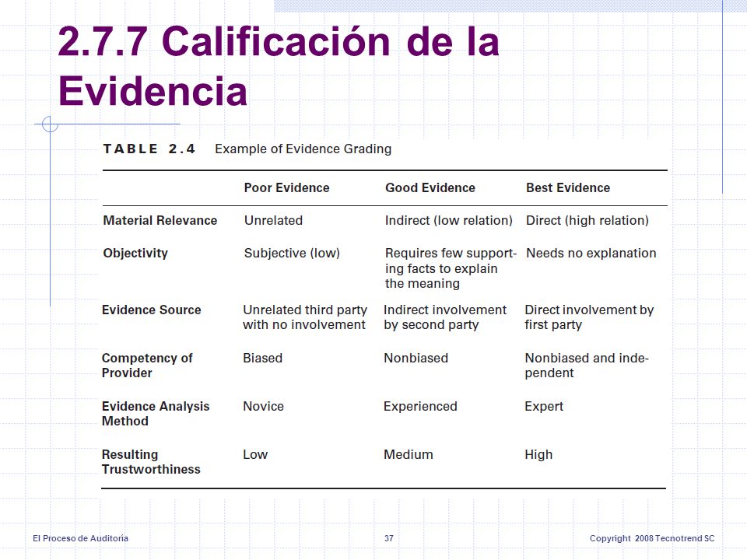Click 'Indirect involvement by second party'
Image resolution: width=747 pixels, height=560 pixels.
coord(445,317)
